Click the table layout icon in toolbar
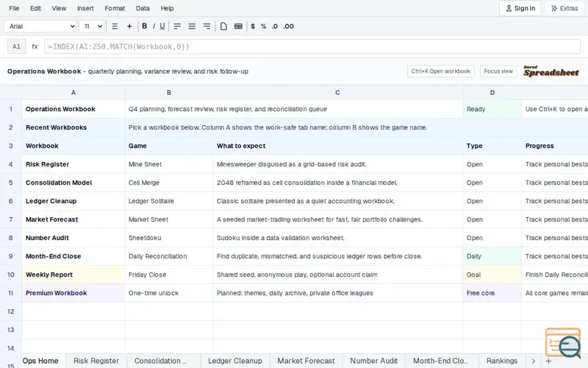588x368 pixels. (x=238, y=26)
